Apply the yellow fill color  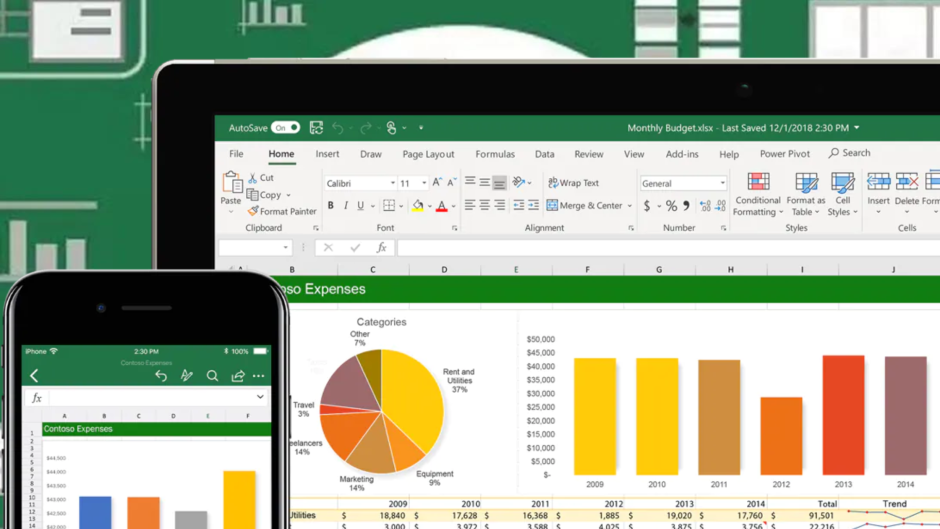(x=418, y=206)
